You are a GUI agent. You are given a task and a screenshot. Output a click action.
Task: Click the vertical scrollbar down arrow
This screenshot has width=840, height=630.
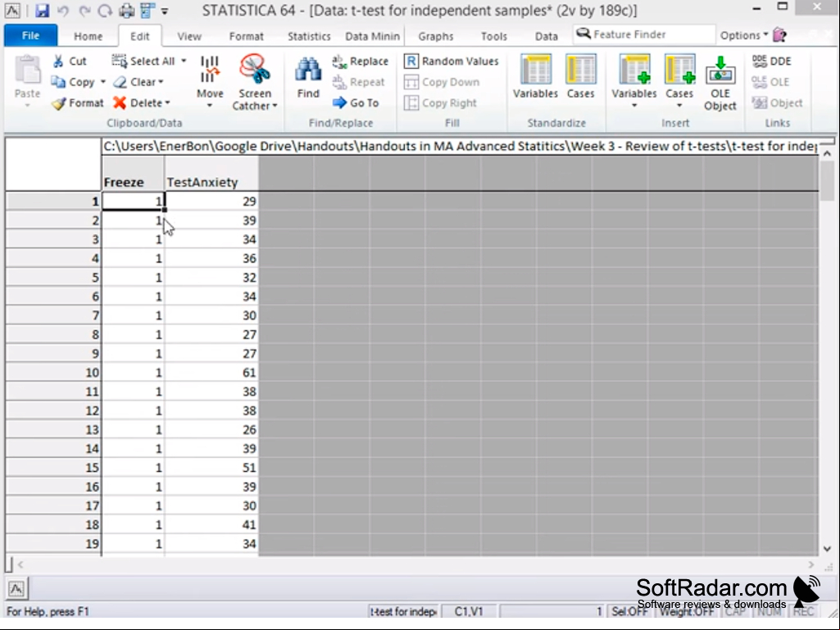point(827,549)
